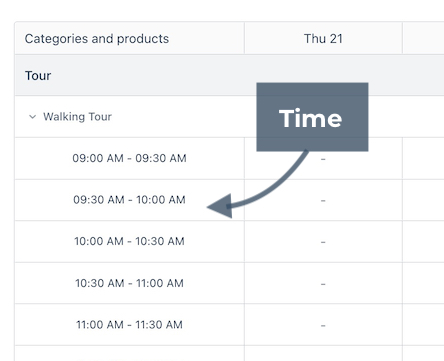The image size is (444, 361).
Task: Click the Time annotation label box
Action: pos(312,117)
